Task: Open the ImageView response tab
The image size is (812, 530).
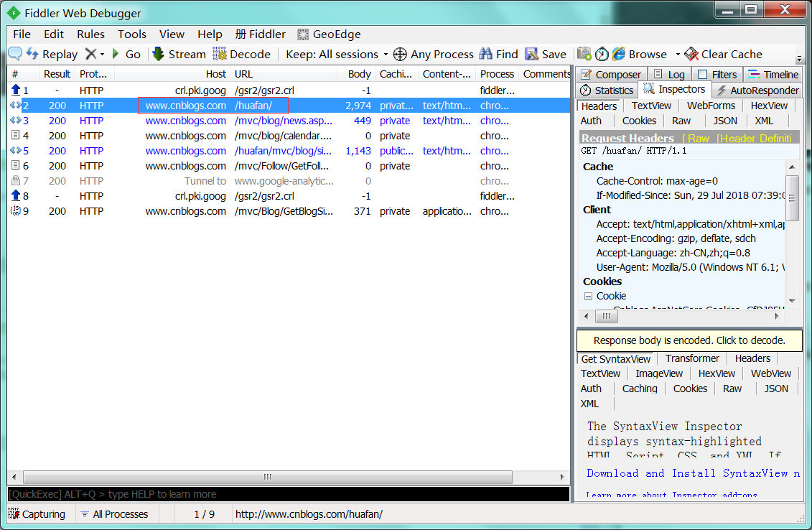Action: (x=659, y=373)
